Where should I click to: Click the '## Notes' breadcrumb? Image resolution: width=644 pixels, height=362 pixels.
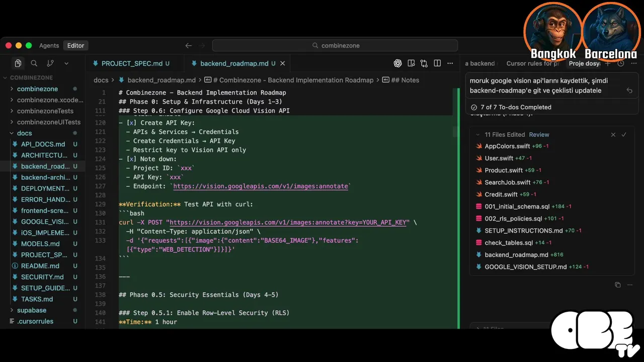click(400, 80)
